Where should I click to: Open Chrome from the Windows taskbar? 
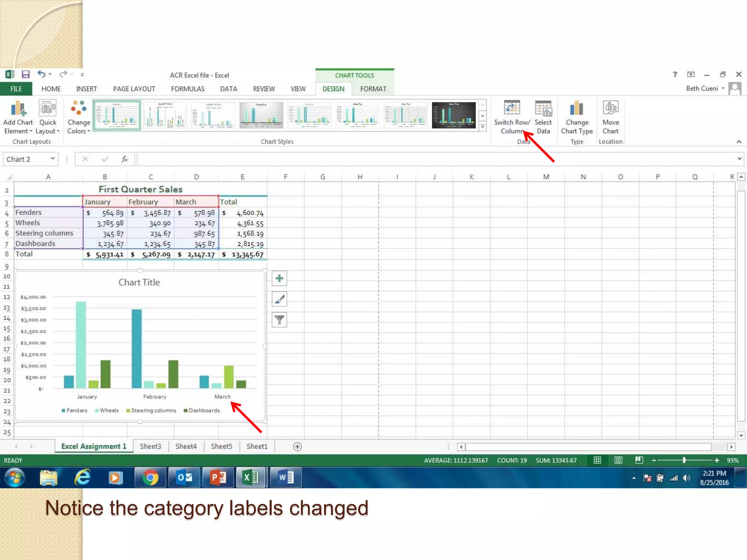click(x=150, y=477)
